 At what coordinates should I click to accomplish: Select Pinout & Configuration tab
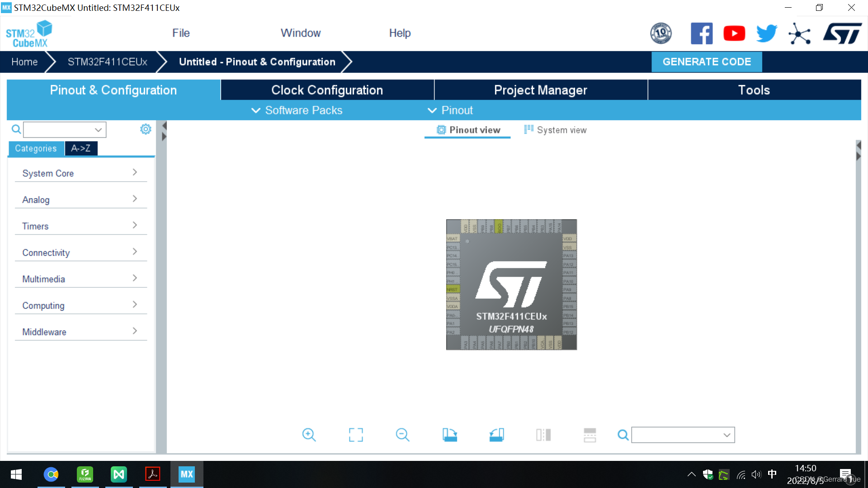pos(113,90)
